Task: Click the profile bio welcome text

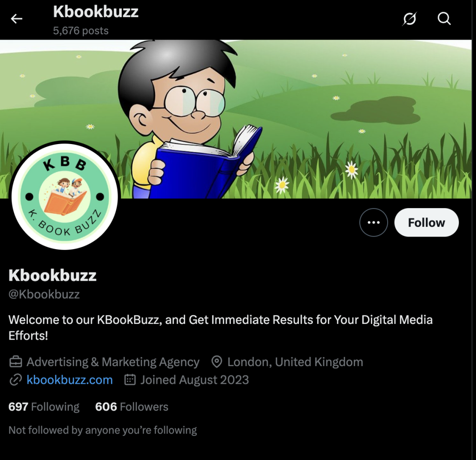Action: pyautogui.click(x=220, y=328)
